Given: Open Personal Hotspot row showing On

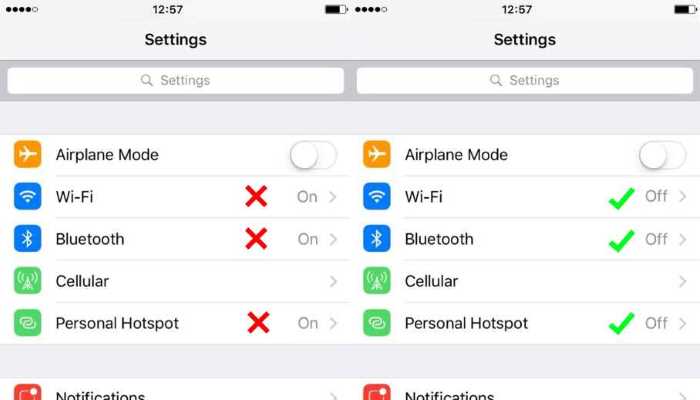Looking at the screenshot, I should coord(175,323).
